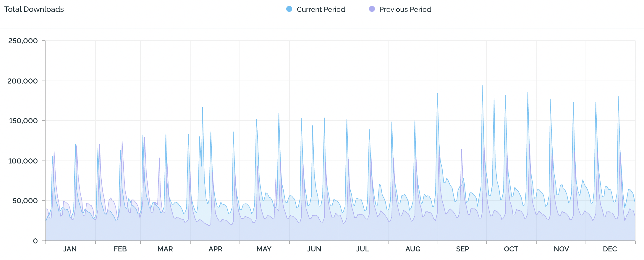Click the purple Previous Period legend dot
644x260 pixels.
coord(372,9)
